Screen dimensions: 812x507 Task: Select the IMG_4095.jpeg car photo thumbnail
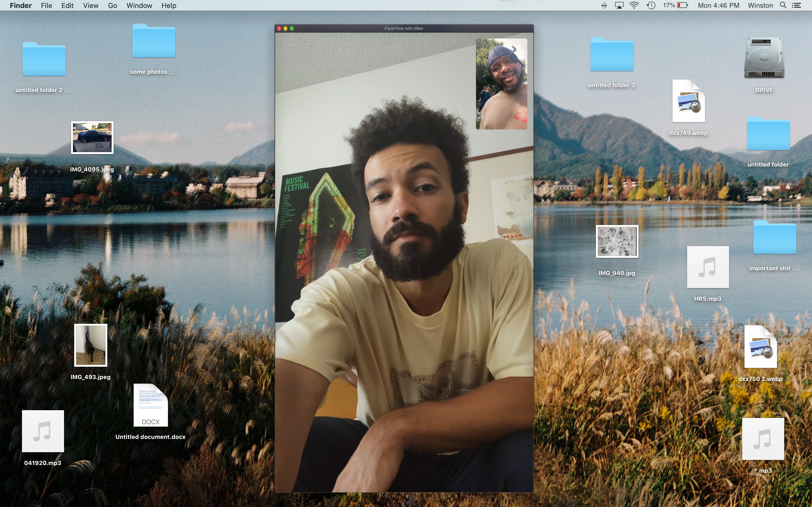pyautogui.click(x=92, y=137)
